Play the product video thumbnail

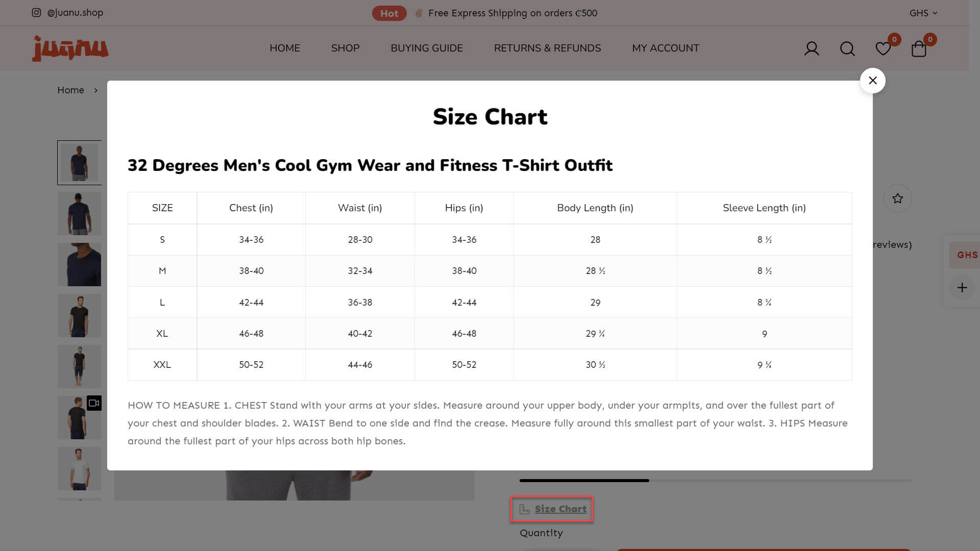tap(79, 418)
